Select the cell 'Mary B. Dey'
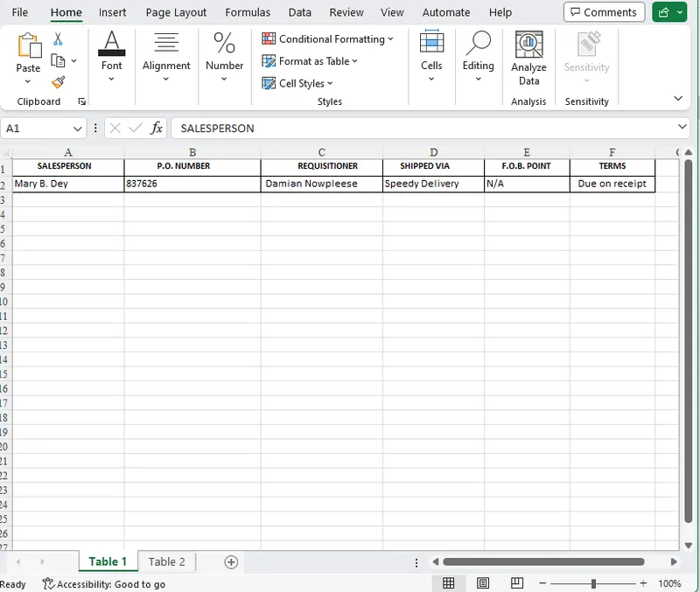700x592 pixels. pos(68,184)
